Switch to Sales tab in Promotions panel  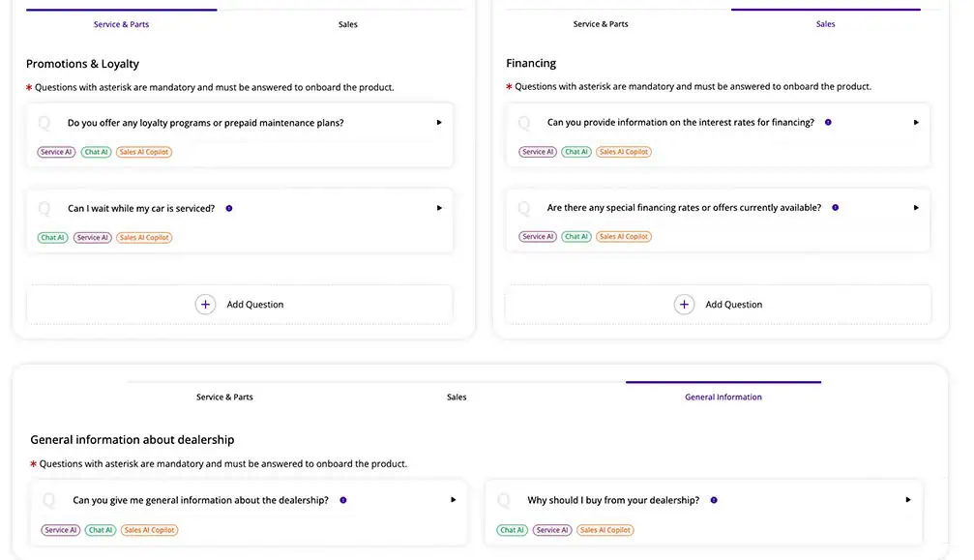[x=347, y=24]
